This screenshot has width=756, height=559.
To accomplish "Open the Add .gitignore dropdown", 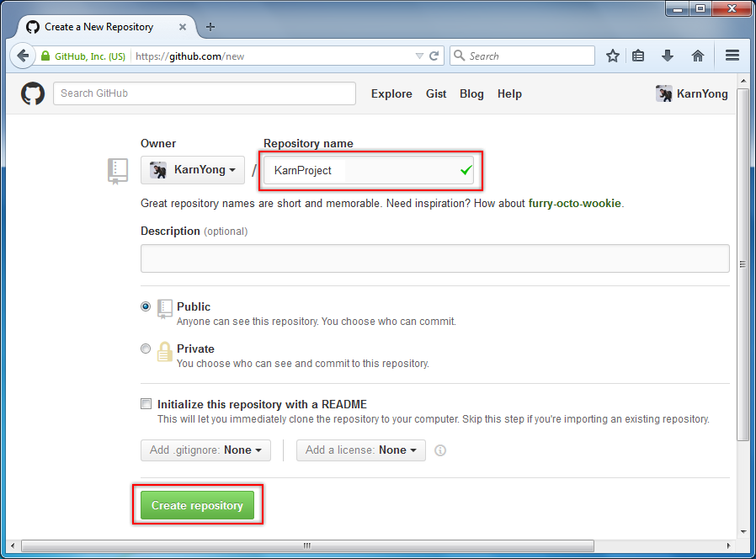I will [205, 450].
